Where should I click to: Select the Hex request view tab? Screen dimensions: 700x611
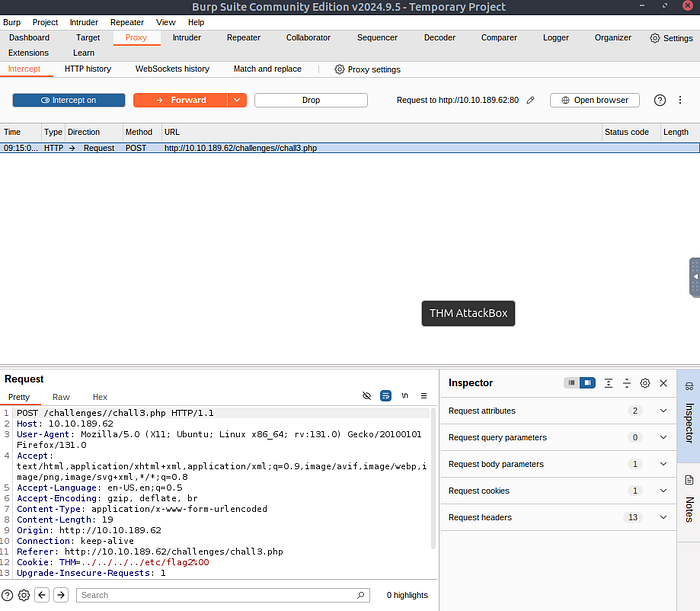point(100,397)
